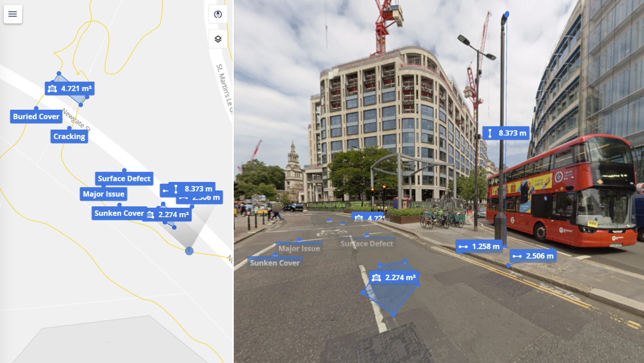Select the 8.373 m height measurement in panorama
The image size is (644, 363).
506,133
